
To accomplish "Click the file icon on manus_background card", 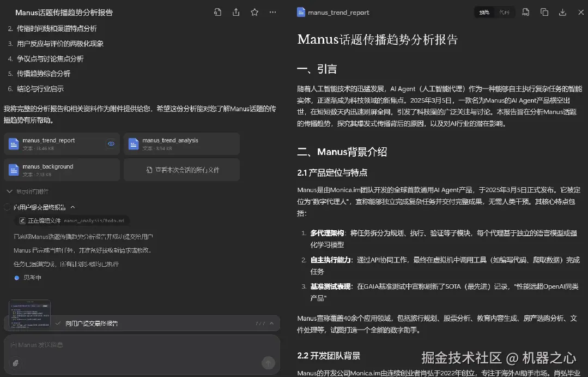I will (14, 170).
